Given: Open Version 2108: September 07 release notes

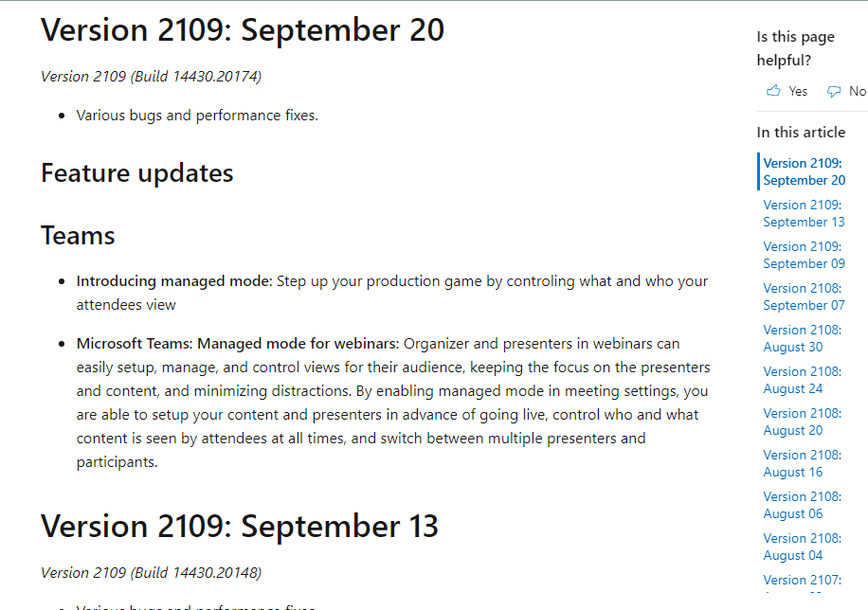Looking at the screenshot, I should pyautogui.click(x=803, y=296).
